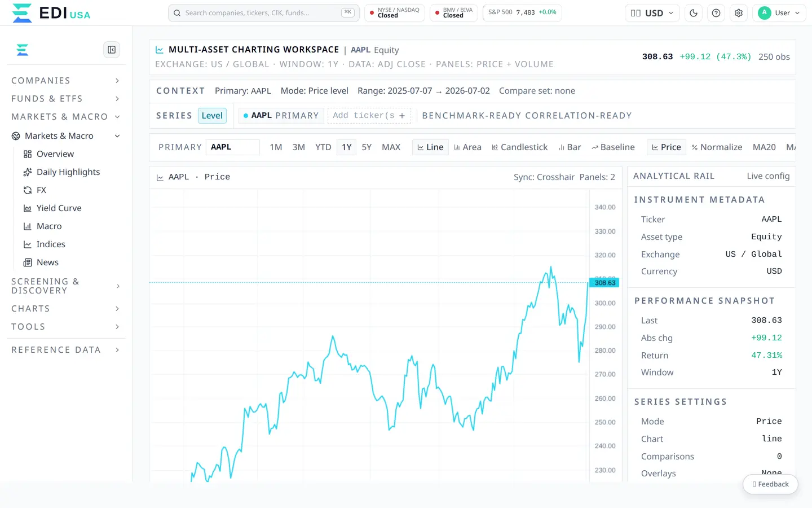Expand the Tools section
The height and width of the screenshot is (508, 812).
pos(66,327)
